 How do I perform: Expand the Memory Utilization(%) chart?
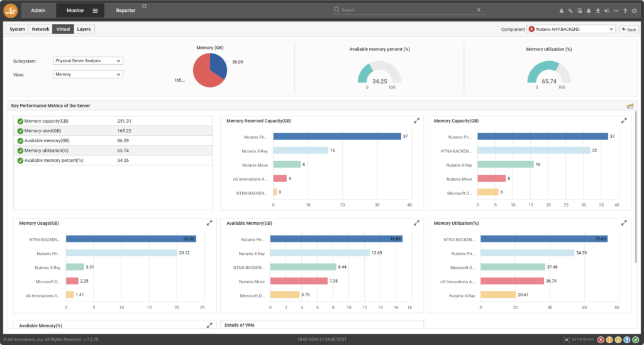tap(624, 223)
